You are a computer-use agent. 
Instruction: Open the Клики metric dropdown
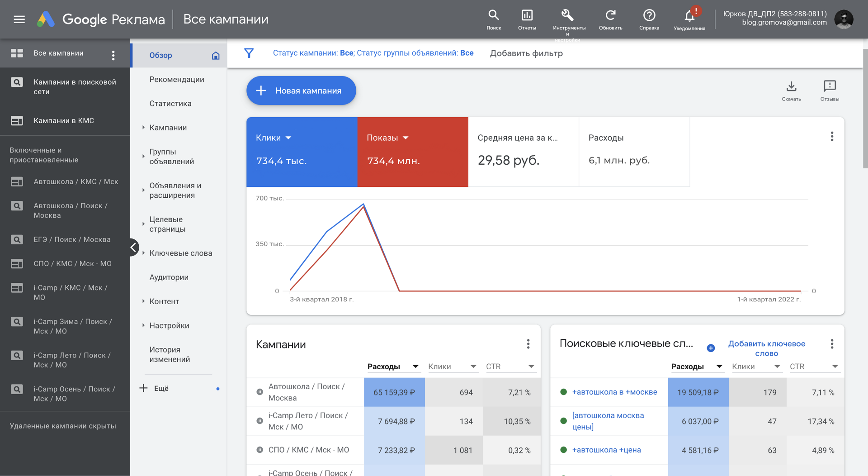coord(288,138)
